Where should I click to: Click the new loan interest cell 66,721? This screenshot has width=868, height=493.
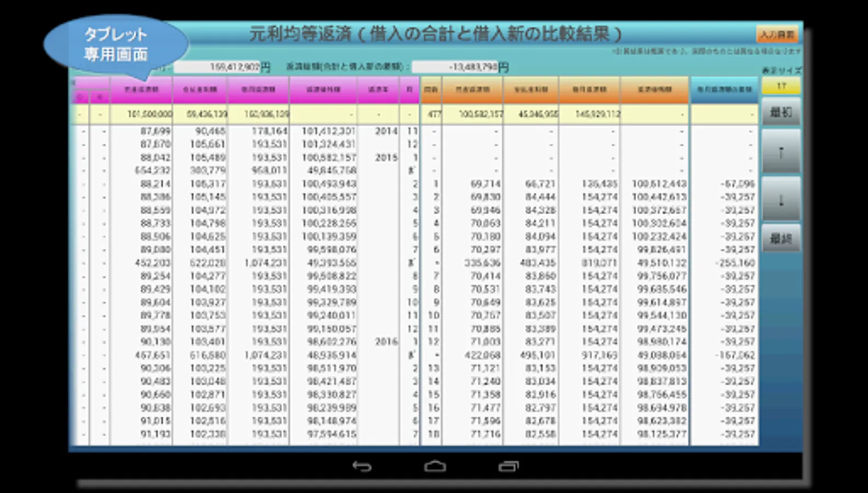pyautogui.click(x=540, y=184)
